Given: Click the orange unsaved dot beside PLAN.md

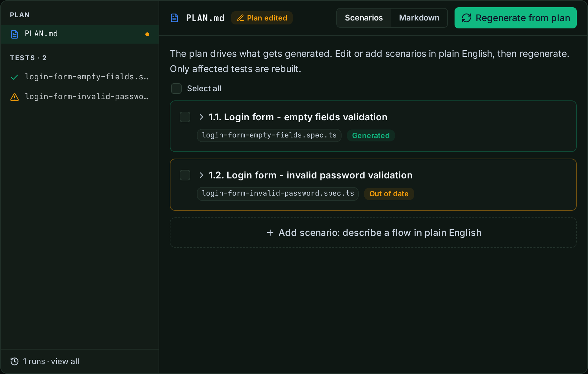Looking at the screenshot, I should [147, 34].
